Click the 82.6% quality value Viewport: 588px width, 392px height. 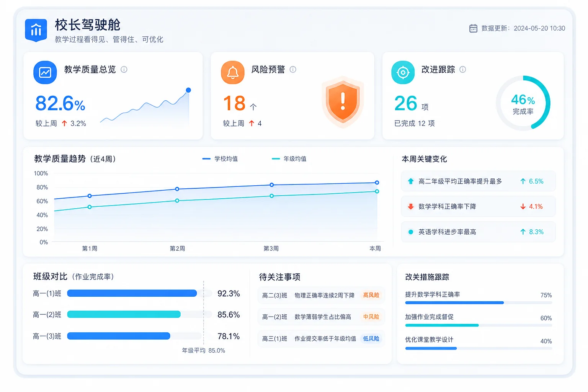coord(60,103)
